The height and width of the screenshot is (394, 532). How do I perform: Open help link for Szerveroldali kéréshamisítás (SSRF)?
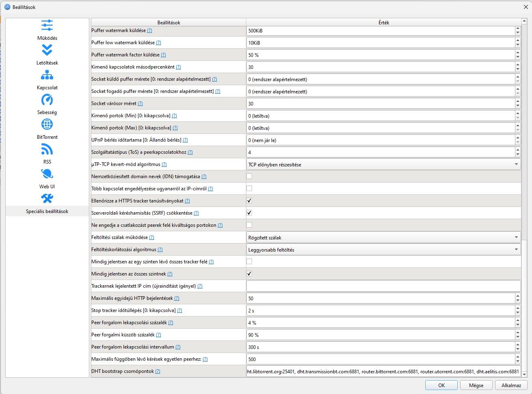click(196, 213)
